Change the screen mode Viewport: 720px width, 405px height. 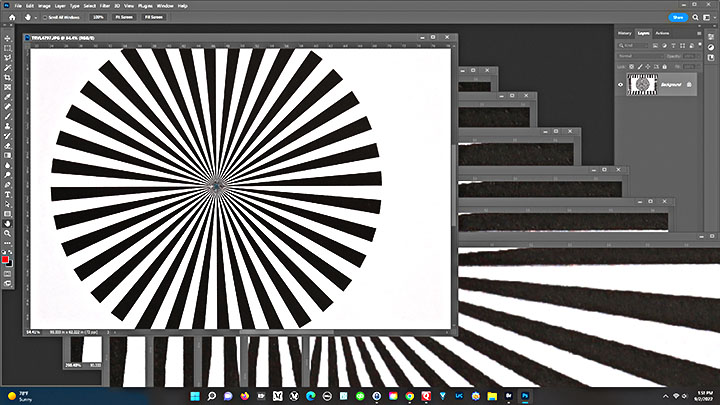point(7,283)
